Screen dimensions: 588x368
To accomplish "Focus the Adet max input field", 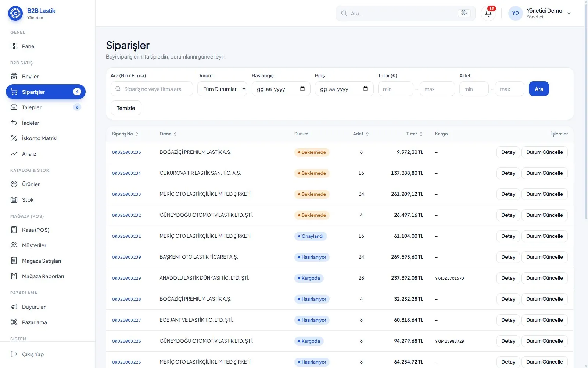I will click(x=510, y=89).
